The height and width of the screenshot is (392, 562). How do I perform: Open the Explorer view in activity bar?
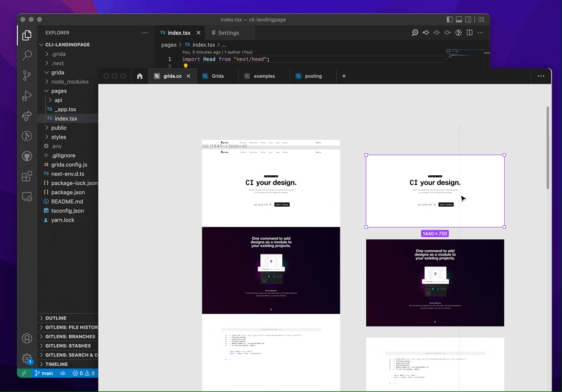(x=27, y=35)
